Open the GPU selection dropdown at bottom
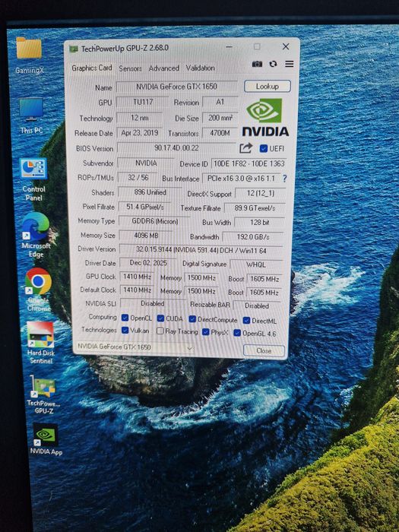 tap(135, 347)
